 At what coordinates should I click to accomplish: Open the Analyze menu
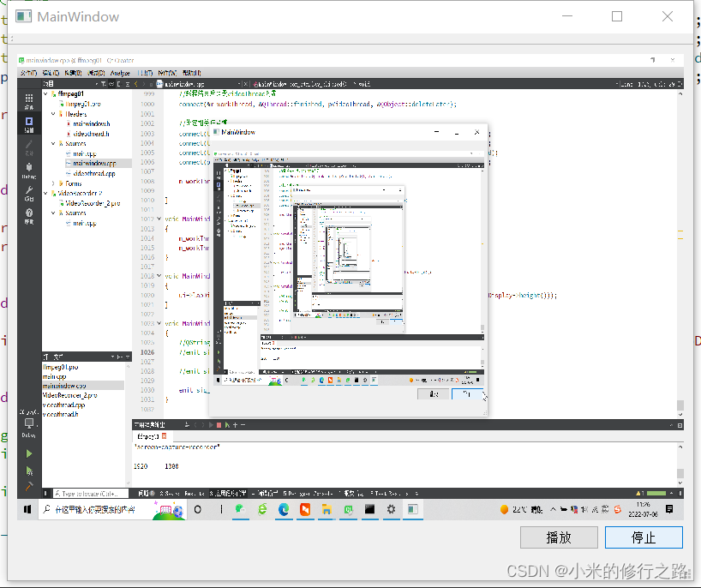[120, 73]
